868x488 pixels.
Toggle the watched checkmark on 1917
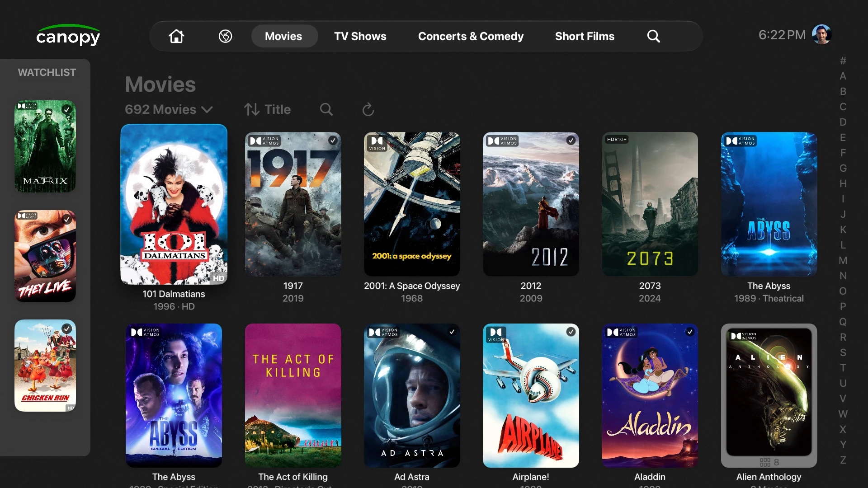point(333,141)
